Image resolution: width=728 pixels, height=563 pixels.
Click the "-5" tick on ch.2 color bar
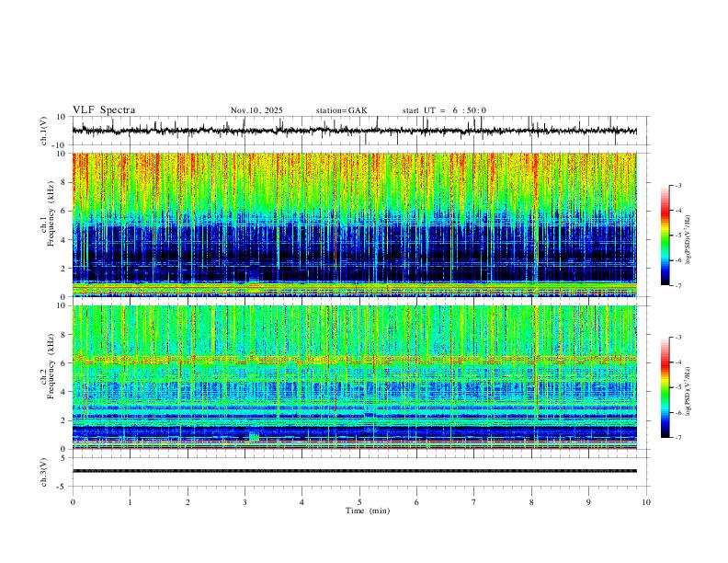[677, 387]
